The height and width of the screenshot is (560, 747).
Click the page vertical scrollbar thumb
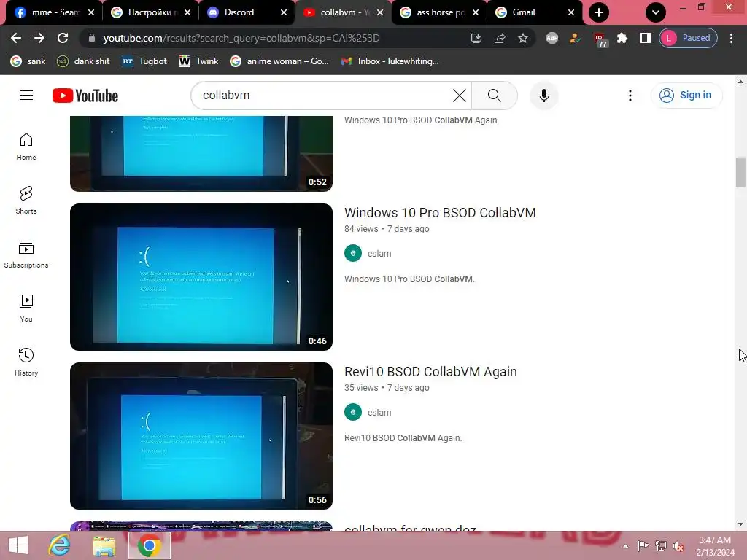740,172
